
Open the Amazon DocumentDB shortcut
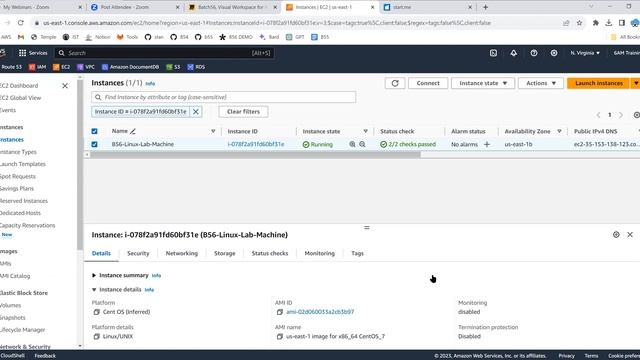(130, 67)
